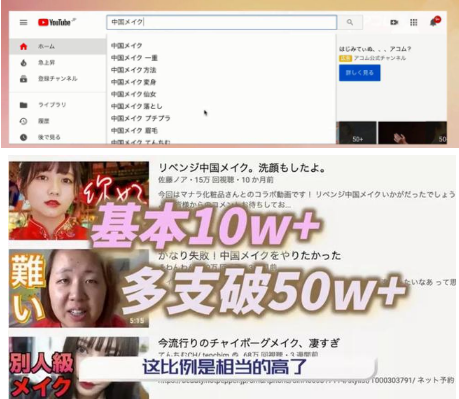Open the 別人級メイク video thumbnail

pos(79,368)
